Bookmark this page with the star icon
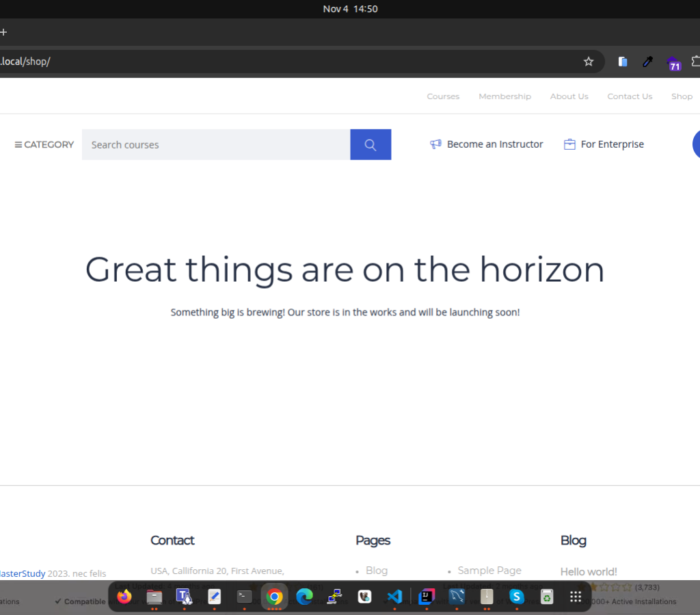 click(x=589, y=62)
